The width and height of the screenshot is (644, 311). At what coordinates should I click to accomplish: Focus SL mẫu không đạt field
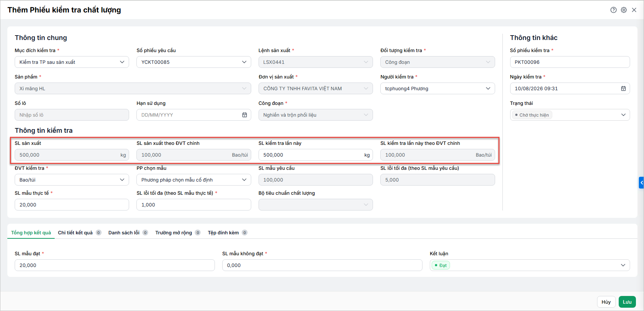pos(322,265)
